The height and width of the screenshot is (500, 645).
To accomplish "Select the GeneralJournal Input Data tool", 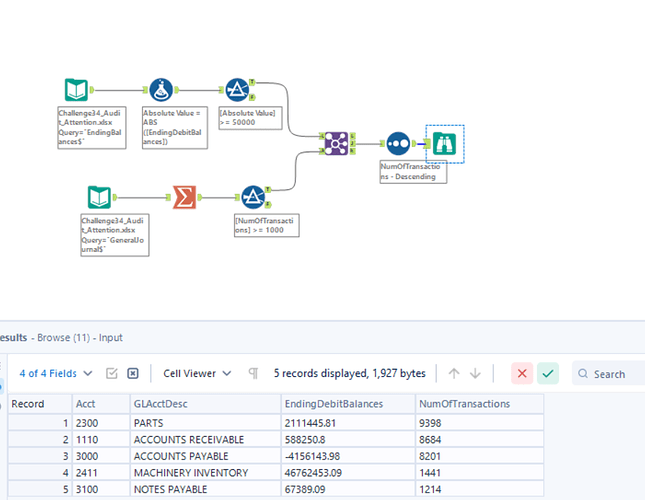I will [x=99, y=197].
